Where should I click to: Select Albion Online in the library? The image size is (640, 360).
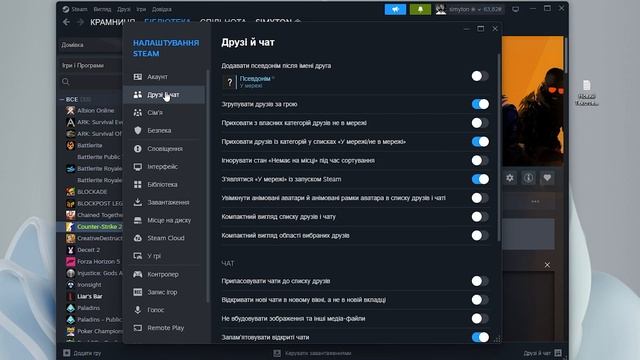[x=95, y=111]
